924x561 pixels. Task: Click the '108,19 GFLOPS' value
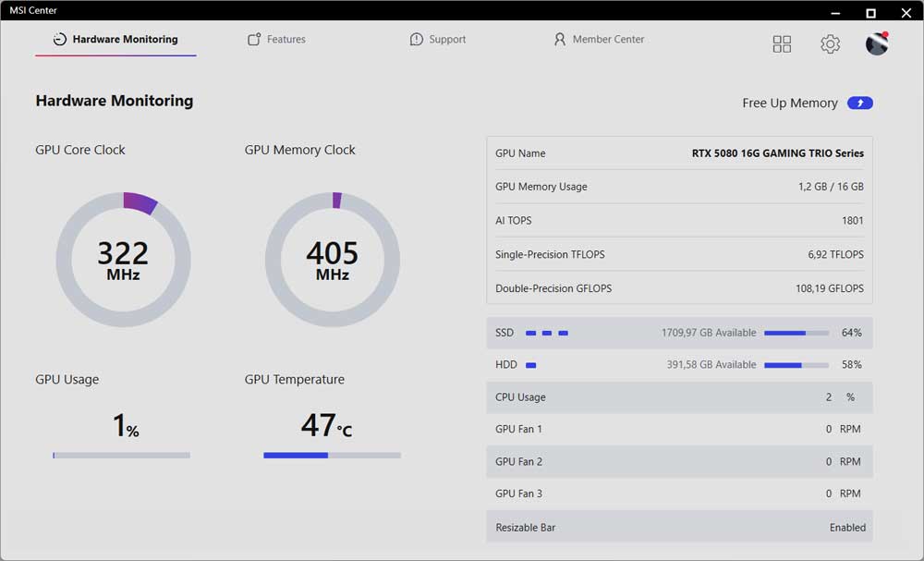(830, 288)
